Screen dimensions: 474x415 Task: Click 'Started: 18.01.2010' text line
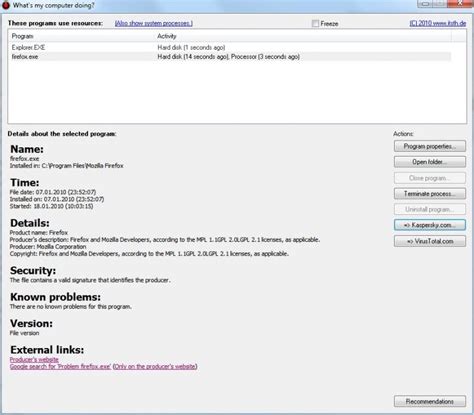tap(52, 206)
